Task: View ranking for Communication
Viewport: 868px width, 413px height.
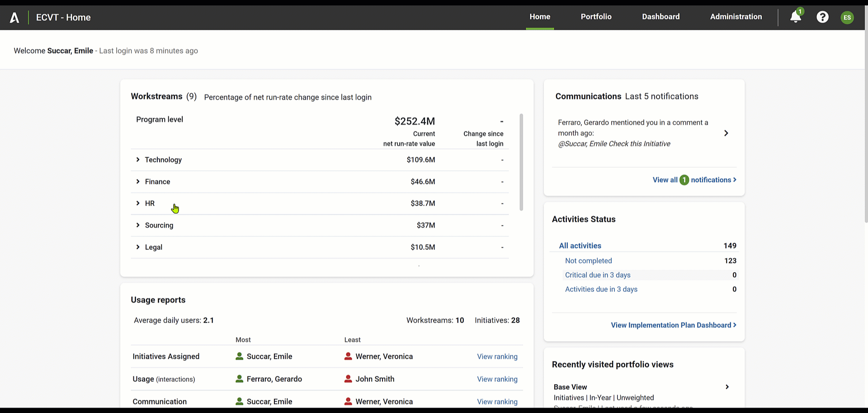Action: [x=497, y=402]
